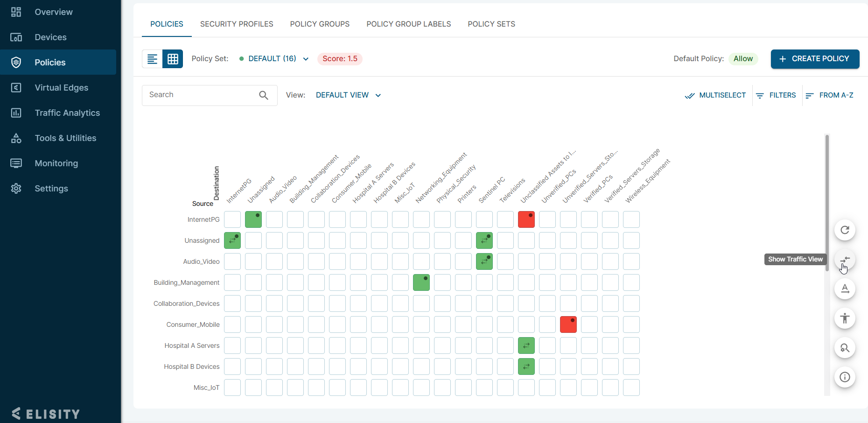Switch to the Security Profiles tab
The width and height of the screenshot is (868, 423).
tap(237, 24)
